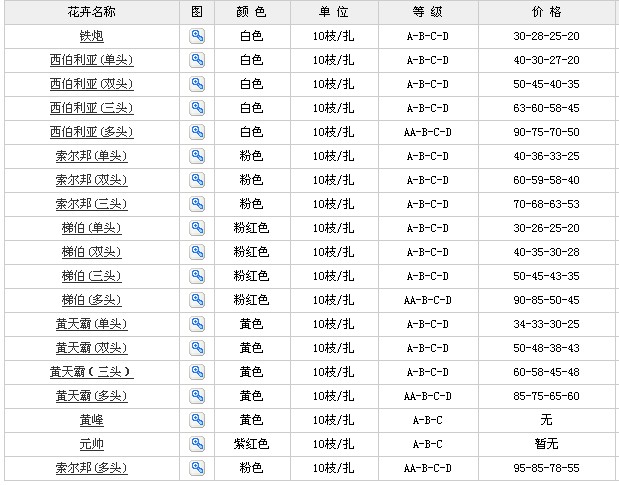View image icon for 黄天霸(双头)
619x485 pixels.
(197, 348)
